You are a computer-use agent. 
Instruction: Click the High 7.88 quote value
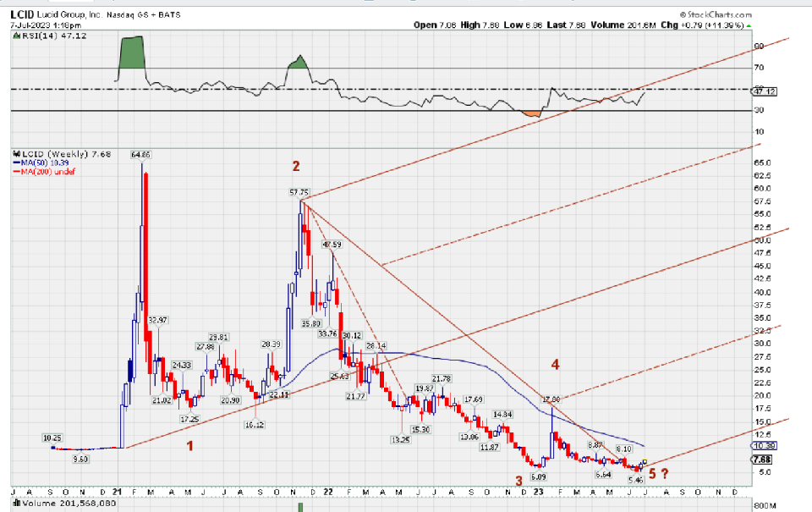[x=480, y=25]
